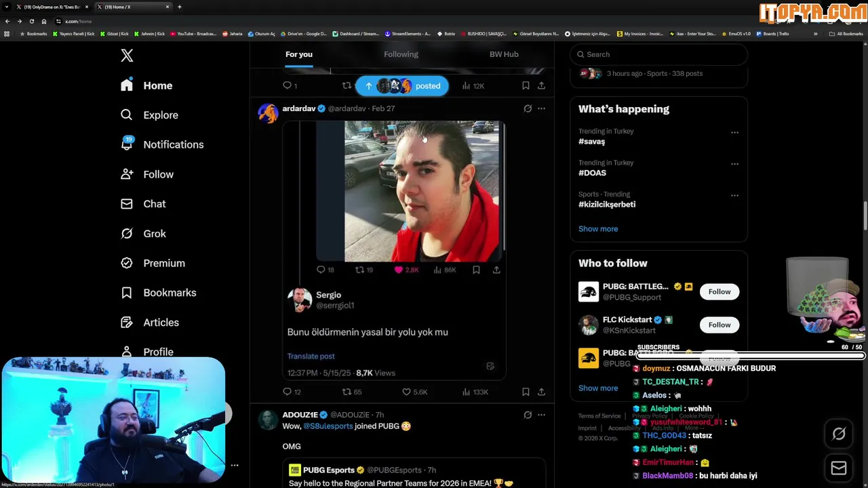
Task: Launch Grok from the sidebar
Action: (x=143, y=234)
